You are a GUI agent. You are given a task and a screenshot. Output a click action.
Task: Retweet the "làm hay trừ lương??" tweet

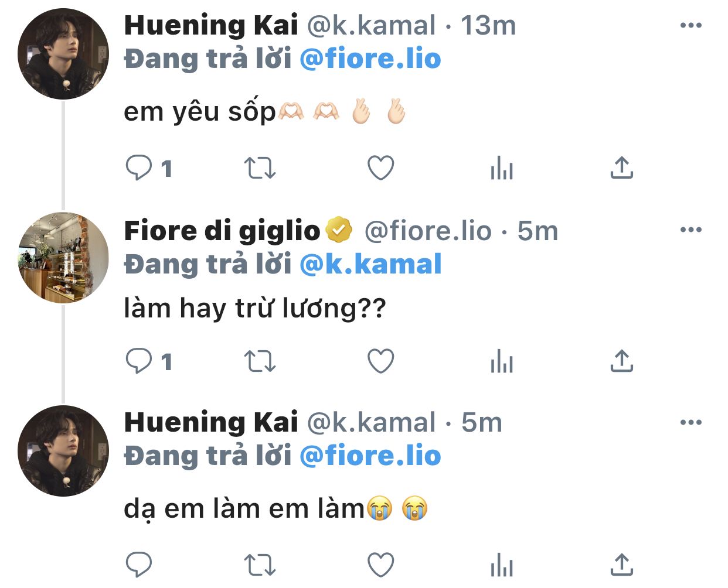pyautogui.click(x=259, y=361)
